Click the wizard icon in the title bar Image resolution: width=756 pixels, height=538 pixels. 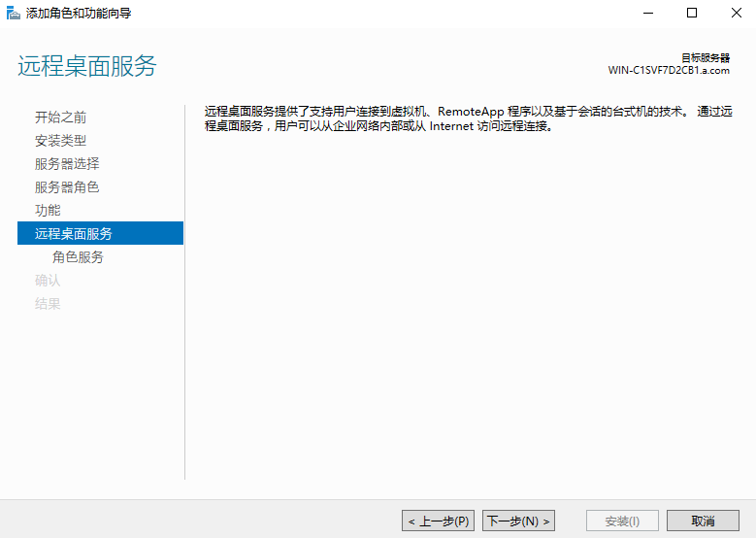[13, 13]
